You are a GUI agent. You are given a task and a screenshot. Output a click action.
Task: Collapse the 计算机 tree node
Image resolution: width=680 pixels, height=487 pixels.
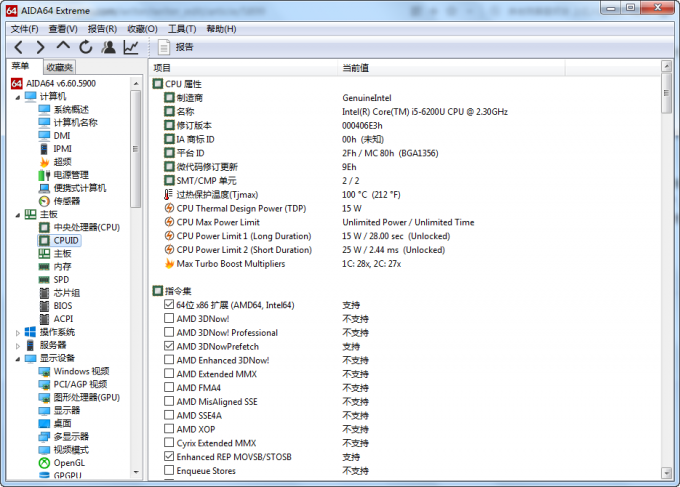coord(18,97)
